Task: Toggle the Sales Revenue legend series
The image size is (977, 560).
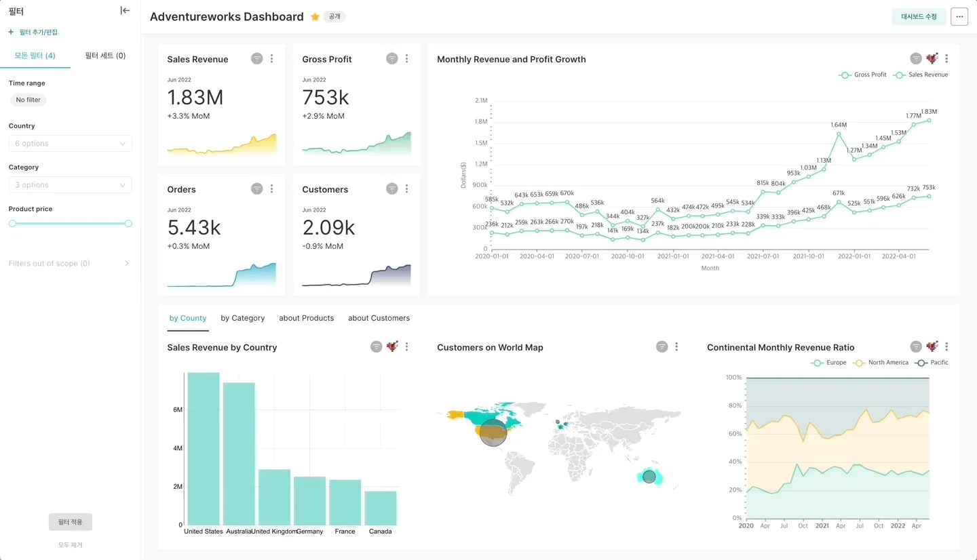Action: [921, 75]
